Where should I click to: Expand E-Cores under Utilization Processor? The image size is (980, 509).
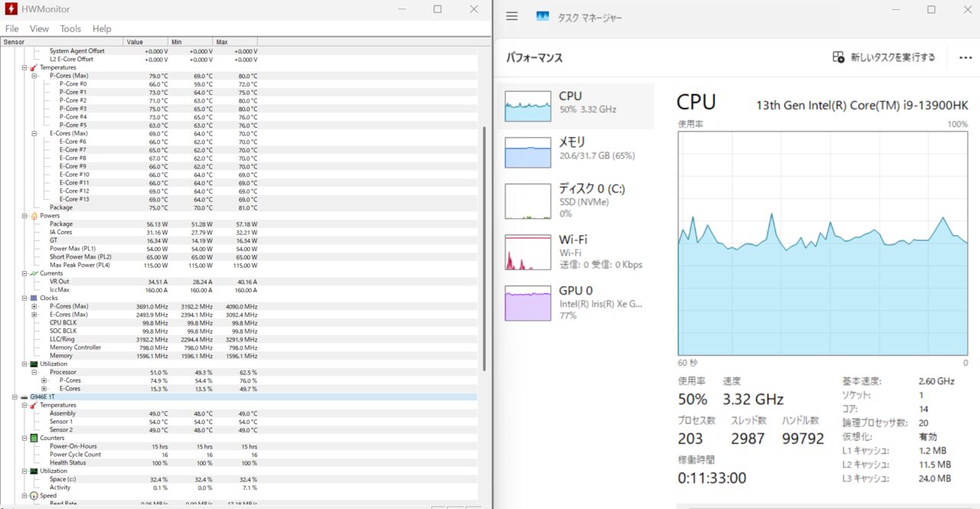[44, 389]
